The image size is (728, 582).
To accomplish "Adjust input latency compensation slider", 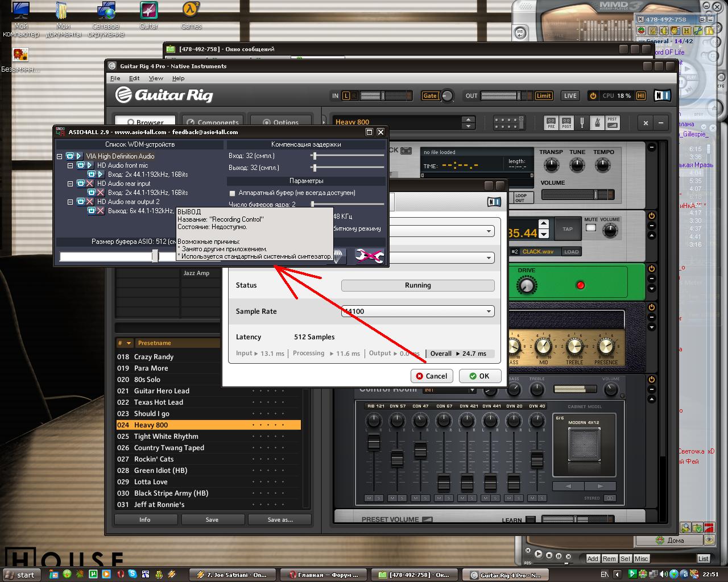I will tap(314, 155).
